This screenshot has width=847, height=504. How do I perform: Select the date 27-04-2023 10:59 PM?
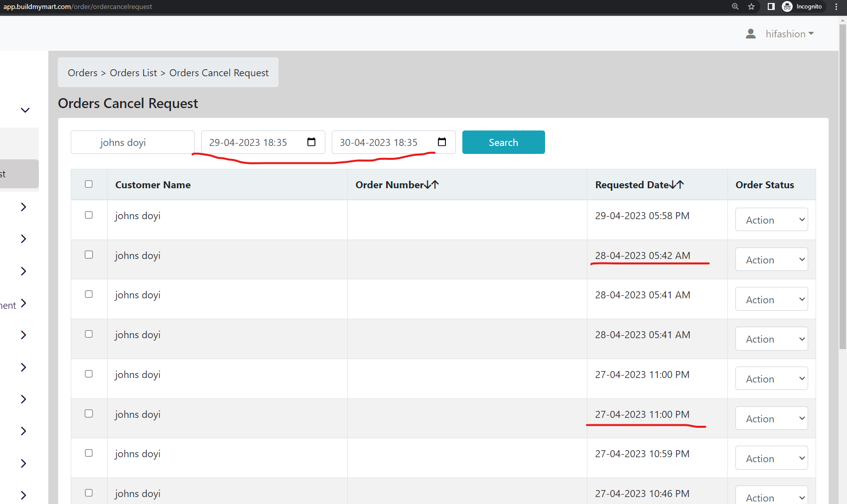click(x=642, y=454)
